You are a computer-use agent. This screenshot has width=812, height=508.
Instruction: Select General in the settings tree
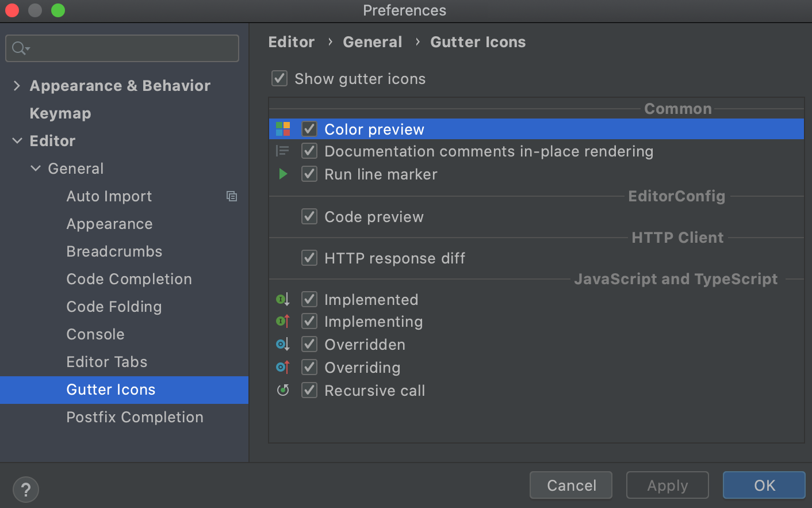[x=76, y=169]
